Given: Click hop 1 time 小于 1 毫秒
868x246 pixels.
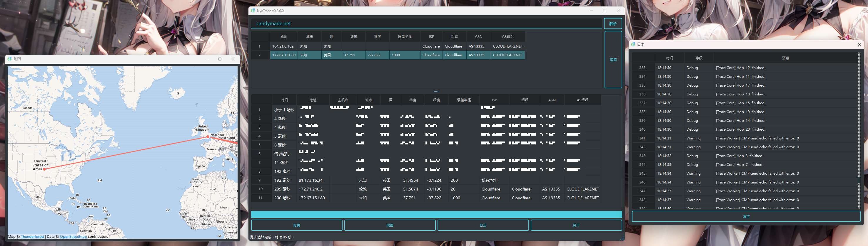Looking at the screenshot, I should (x=284, y=110).
